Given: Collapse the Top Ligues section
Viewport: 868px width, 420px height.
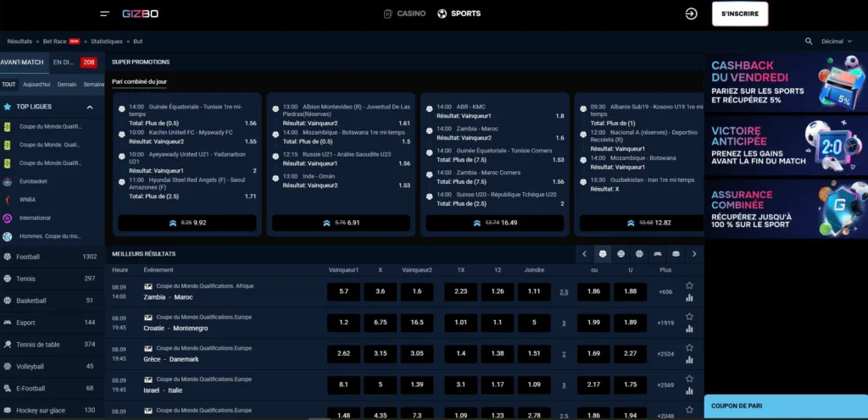Looking at the screenshot, I should coord(90,108).
